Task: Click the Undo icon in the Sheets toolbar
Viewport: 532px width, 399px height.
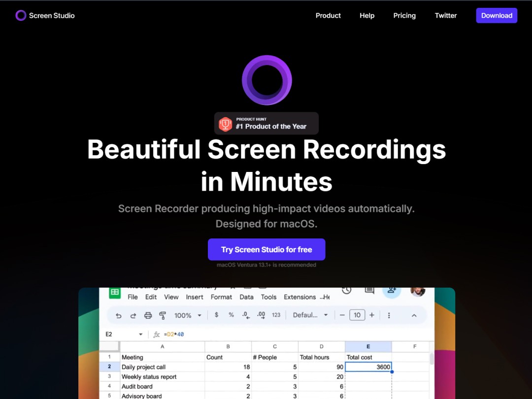Action: 118,315
